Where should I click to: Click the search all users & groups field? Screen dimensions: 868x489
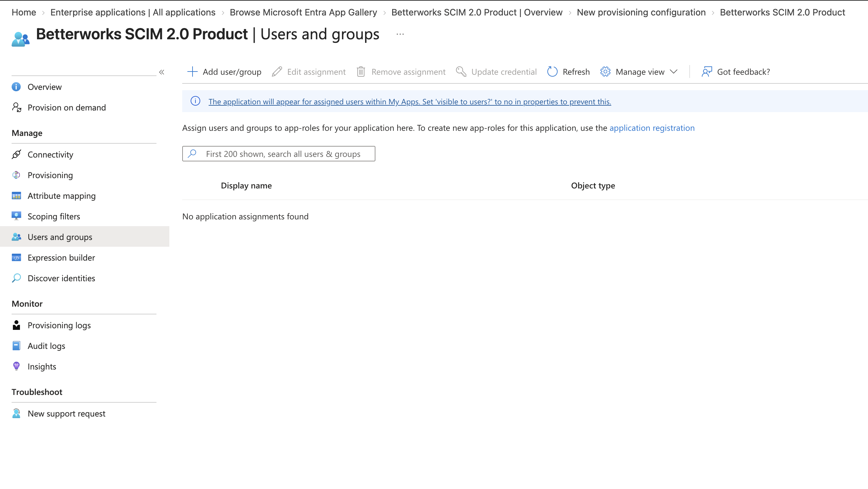tap(279, 154)
